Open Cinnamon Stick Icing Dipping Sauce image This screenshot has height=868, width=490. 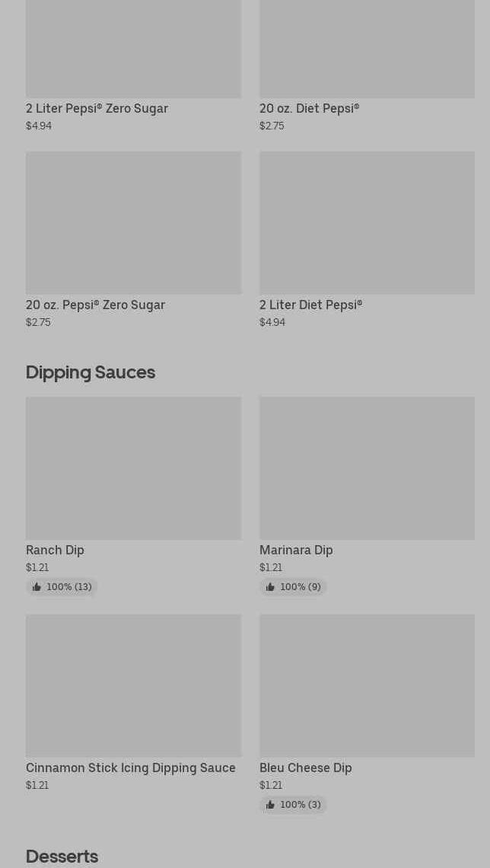tap(133, 685)
